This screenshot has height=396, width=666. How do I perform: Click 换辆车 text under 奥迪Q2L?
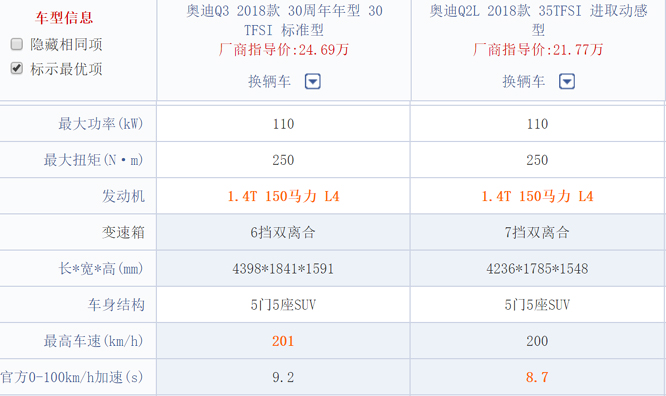[x=524, y=81]
